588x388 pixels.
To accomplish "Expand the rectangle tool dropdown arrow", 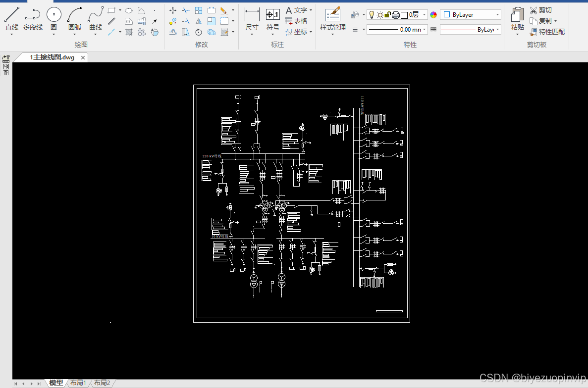I will pos(120,10).
